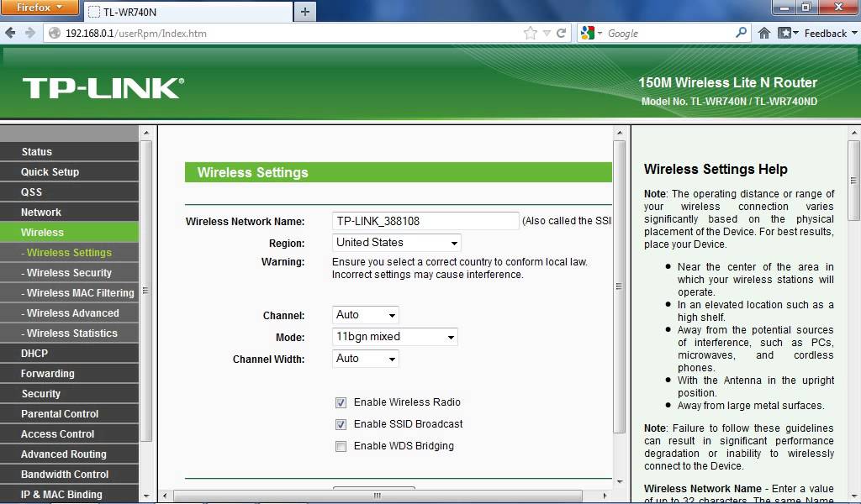The width and height of the screenshot is (861, 504).
Task: Click the settings pane vertical scrollbar
Action: [620, 286]
